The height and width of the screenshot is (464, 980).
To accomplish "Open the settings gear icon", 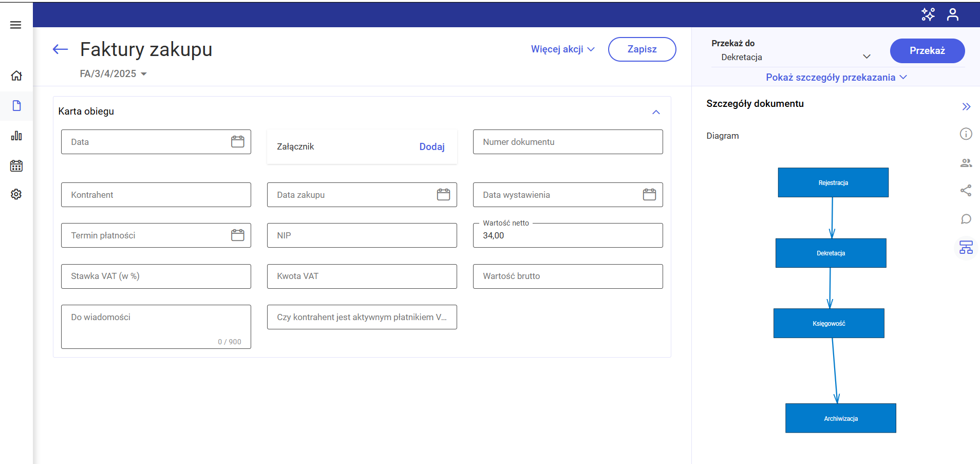I will 16,194.
